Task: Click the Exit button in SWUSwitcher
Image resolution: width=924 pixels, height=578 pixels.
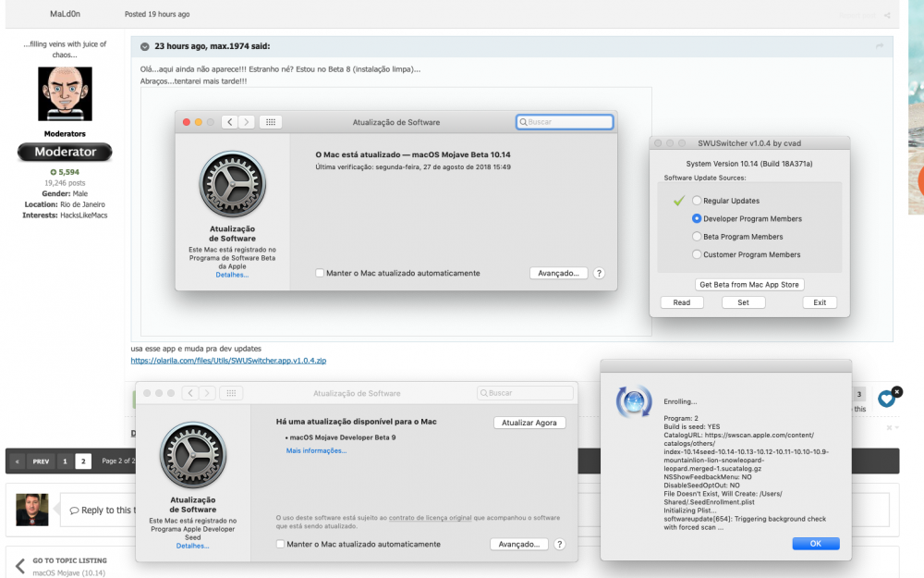Action: tap(820, 302)
